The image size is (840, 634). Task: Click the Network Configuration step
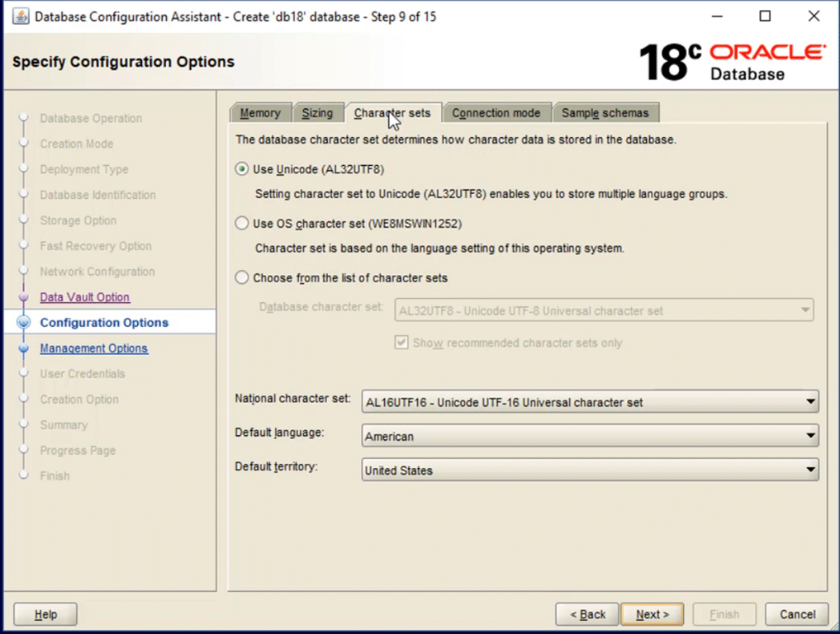(97, 272)
